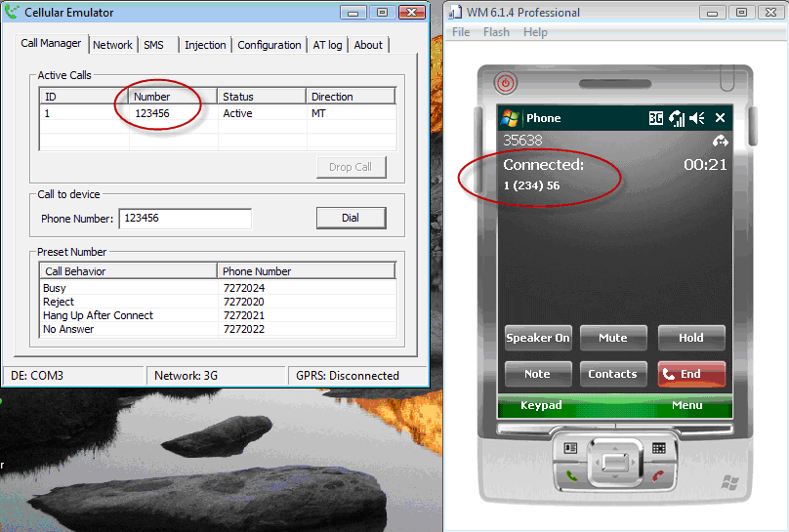Click the Phone Number input field
789x532 pixels.
tap(186, 219)
